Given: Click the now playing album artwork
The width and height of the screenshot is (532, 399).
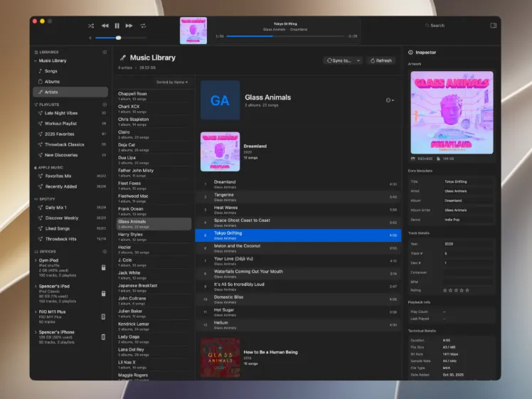Looking at the screenshot, I should pos(193,31).
